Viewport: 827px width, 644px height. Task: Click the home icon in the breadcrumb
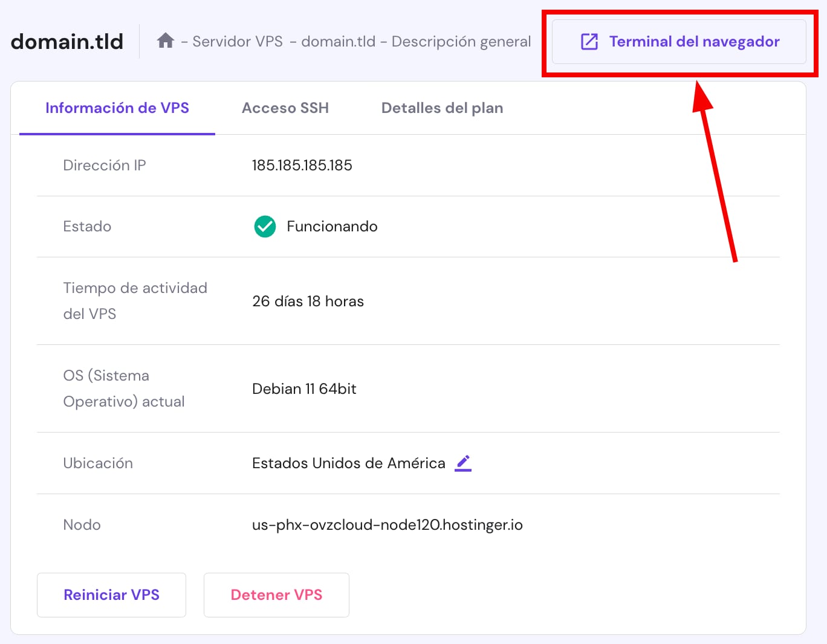pyautogui.click(x=166, y=40)
